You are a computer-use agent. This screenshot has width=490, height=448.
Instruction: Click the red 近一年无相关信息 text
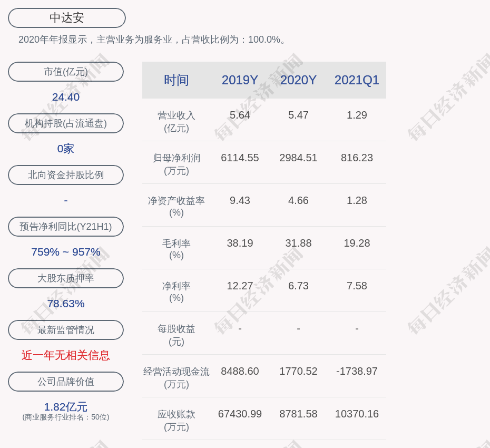66,355
